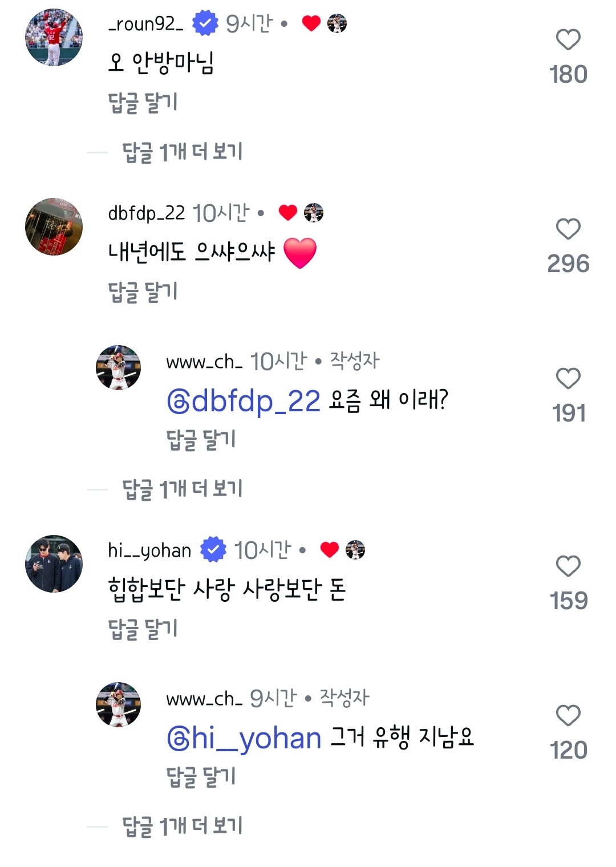Tap www_ch_ avatar on first reply

tap(118, 368)
